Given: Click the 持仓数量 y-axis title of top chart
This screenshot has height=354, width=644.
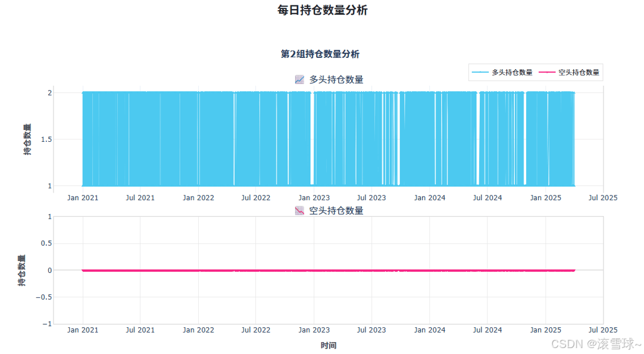Looking at the screenshot, I should (x=27, y=139).
